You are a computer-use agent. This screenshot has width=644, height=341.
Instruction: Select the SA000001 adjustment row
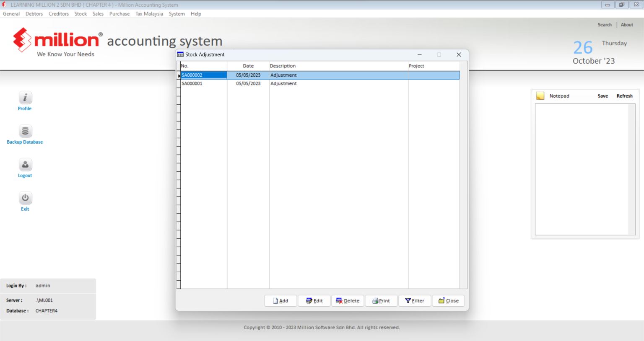point(320,83)
